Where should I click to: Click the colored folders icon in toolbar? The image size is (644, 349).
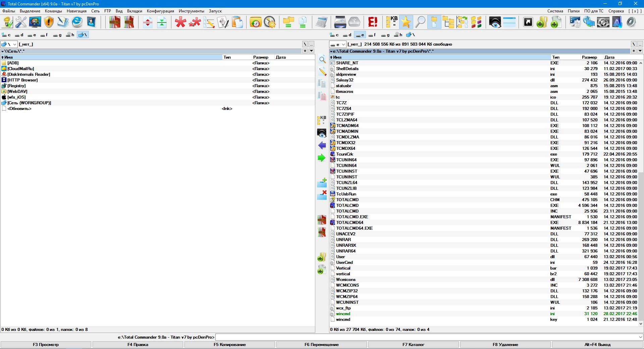point(476,22)
